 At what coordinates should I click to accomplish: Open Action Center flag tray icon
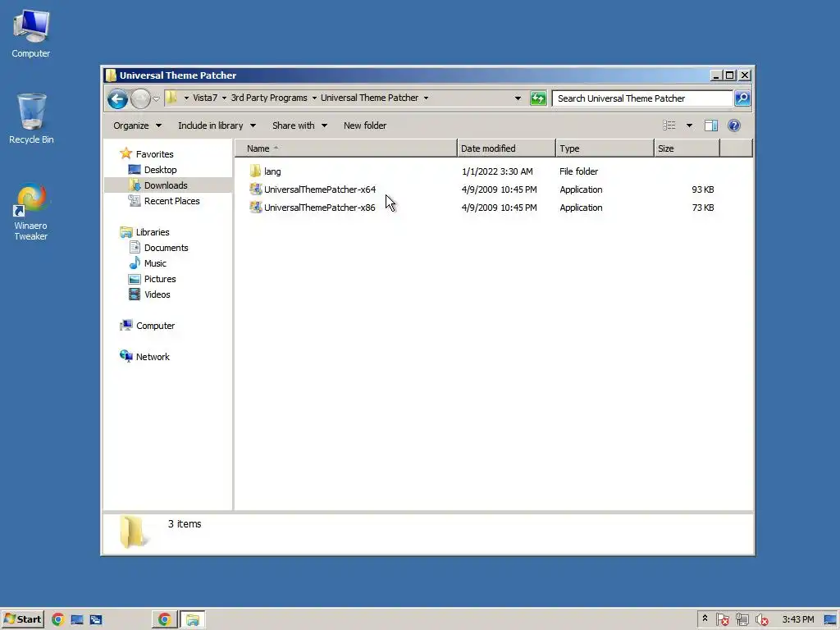click(x=722, y=620)
